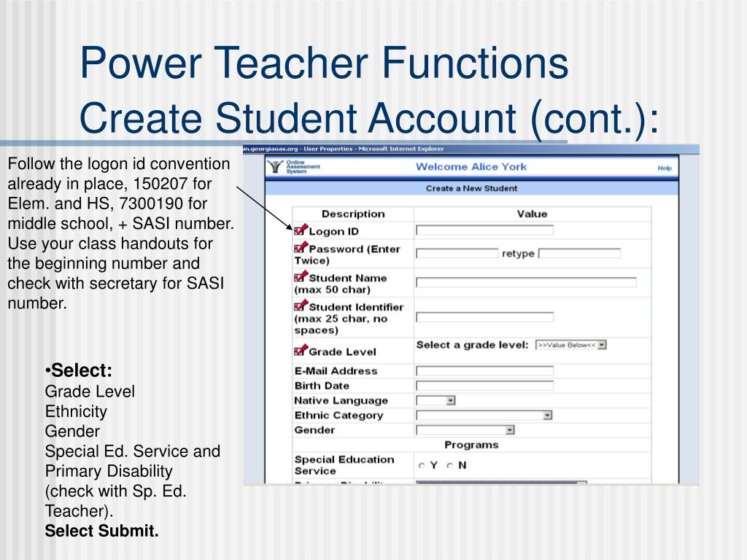Click the 'E-Mail Address' label
This screenshot has height=560, width=747.
point(336,371)
